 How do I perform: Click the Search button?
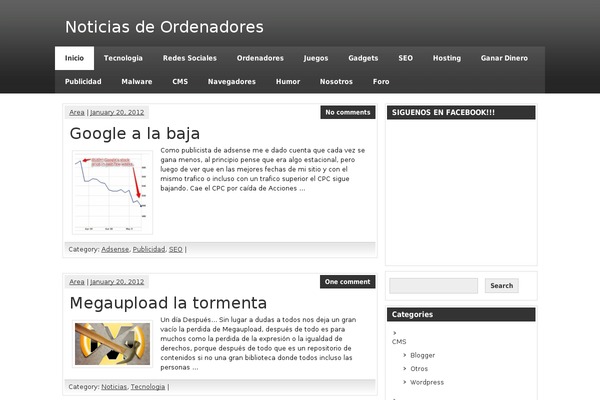502,286
